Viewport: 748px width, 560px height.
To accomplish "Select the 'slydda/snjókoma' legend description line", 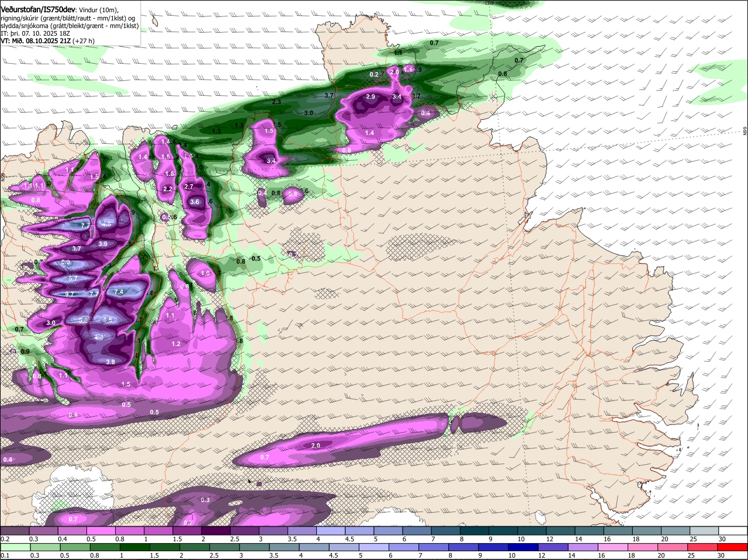I will (70, 26).
